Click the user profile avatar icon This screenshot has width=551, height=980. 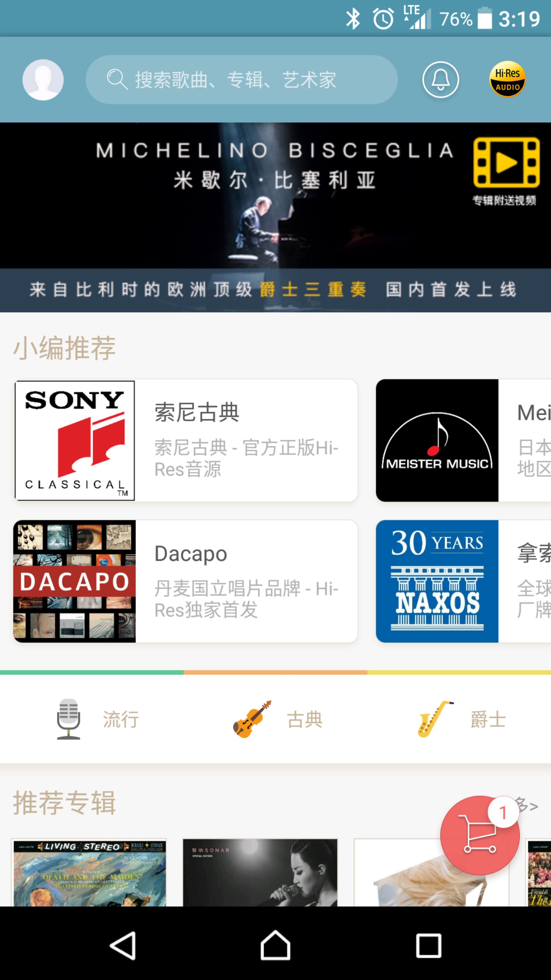43,79
